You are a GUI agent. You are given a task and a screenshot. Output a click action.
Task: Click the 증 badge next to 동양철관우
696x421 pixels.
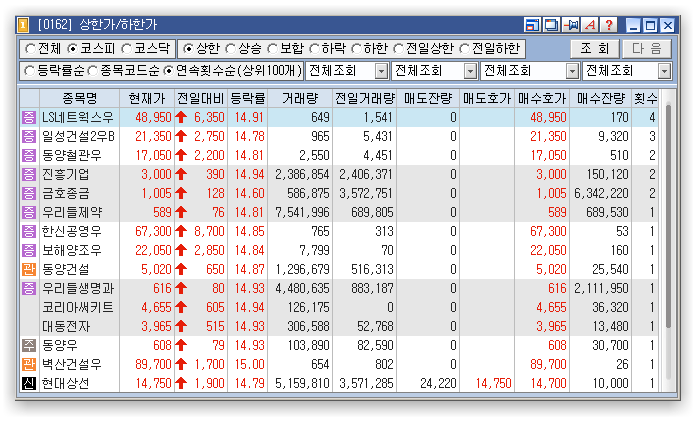click(29, 155)
